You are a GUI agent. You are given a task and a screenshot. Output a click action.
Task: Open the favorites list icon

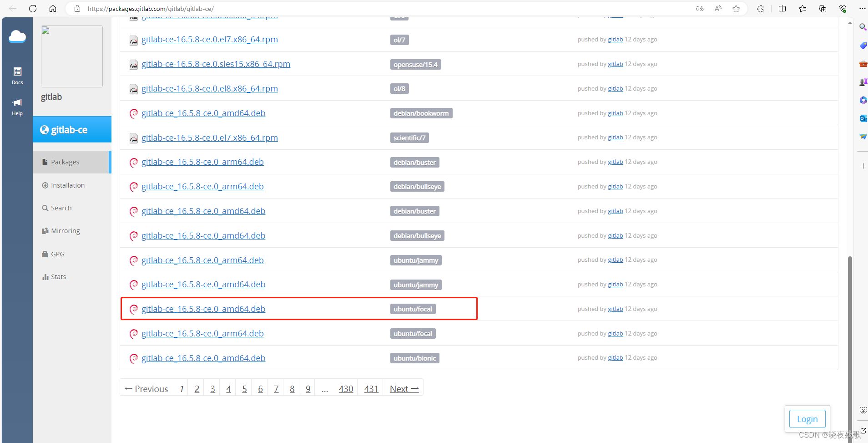(x=802, y=9)
